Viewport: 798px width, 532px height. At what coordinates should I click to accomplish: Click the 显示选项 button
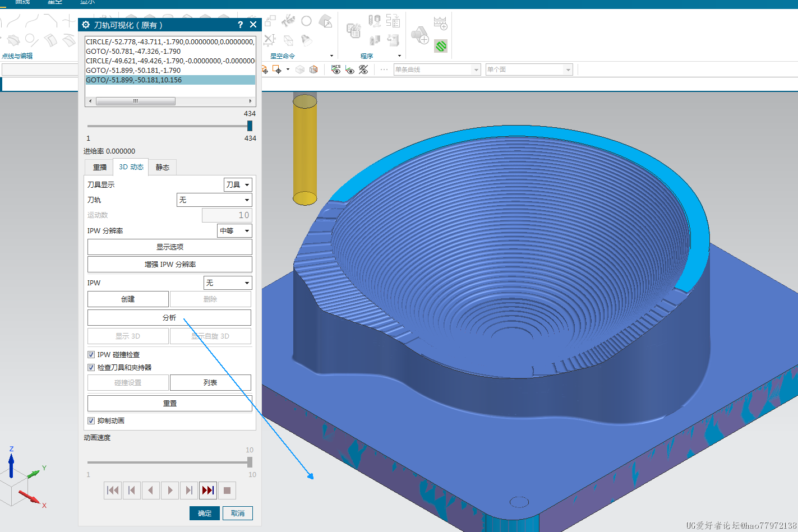click(x=170, y=247)
